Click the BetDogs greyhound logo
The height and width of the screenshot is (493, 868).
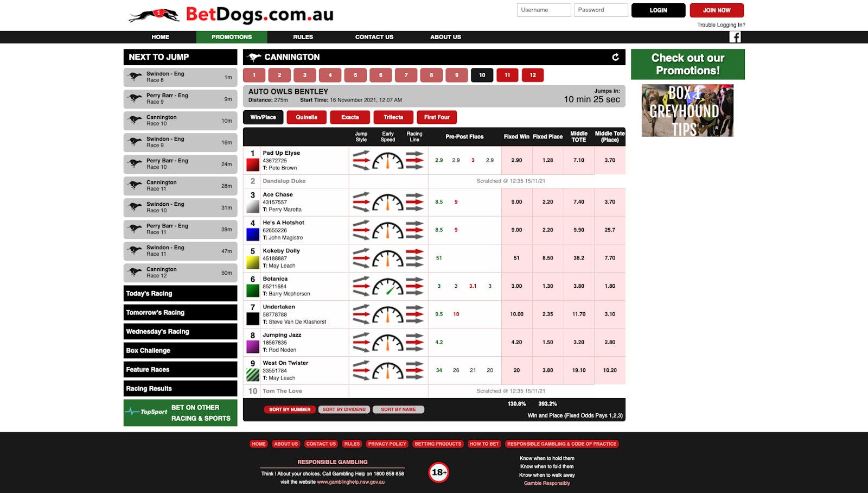point(155,15)
